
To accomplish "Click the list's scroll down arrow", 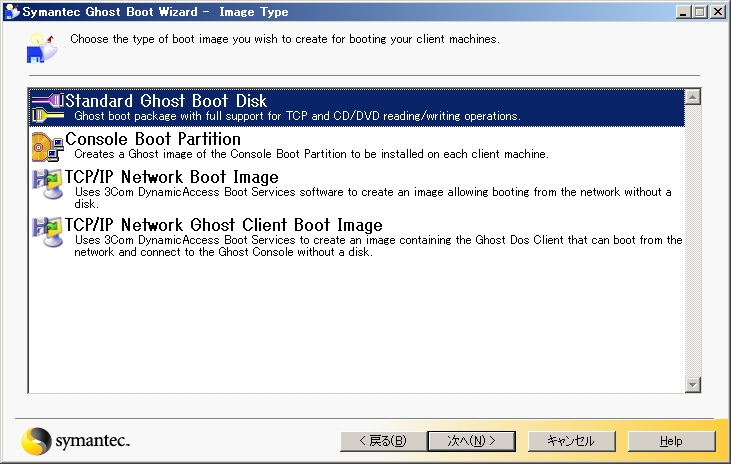I will (x=692, y=385).
